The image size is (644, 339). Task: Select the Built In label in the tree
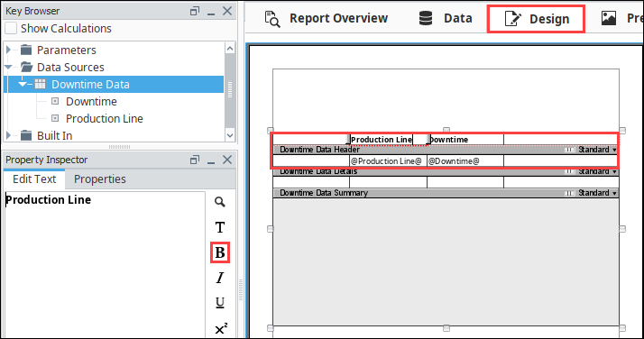[54, 135]
